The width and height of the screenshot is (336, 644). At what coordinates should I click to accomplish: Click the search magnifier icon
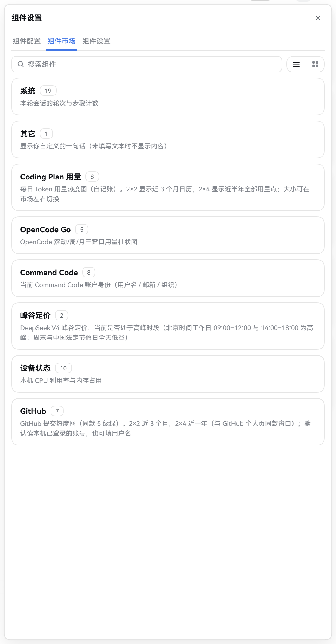click(x=21, y=64)
